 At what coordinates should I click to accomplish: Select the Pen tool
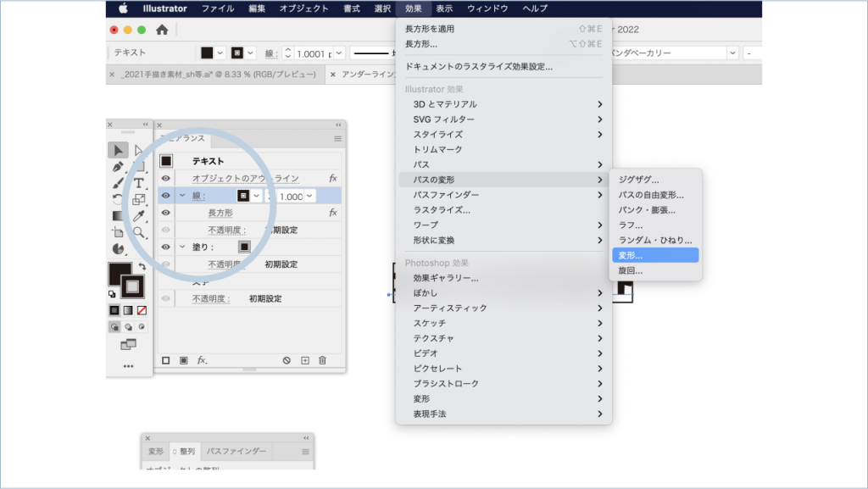click(118, 166)
